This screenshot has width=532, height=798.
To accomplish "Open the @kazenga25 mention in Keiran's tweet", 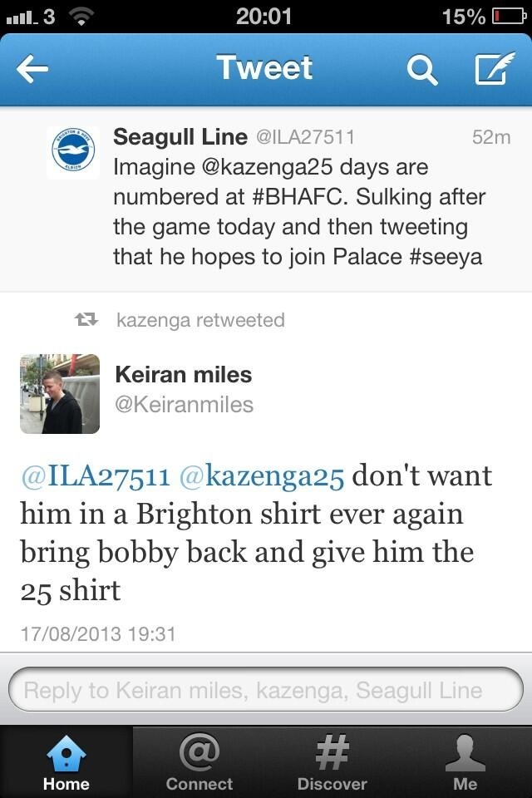I will (262, 477).
